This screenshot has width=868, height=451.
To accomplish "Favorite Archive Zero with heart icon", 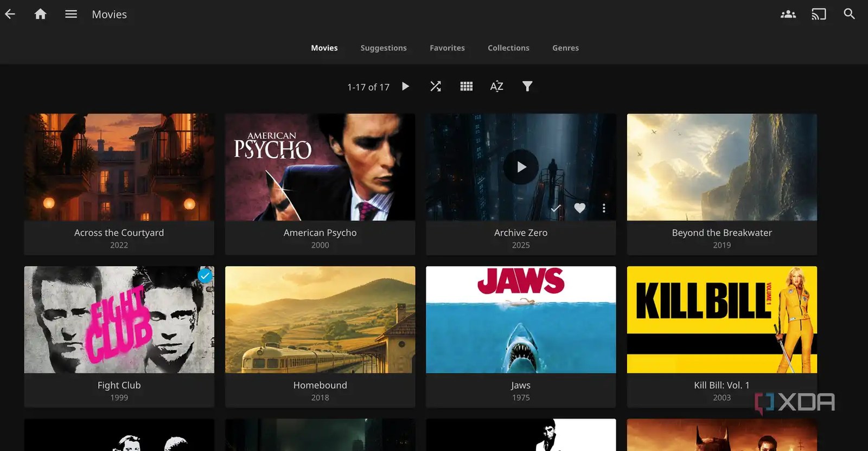I will (x=580, y=208).
